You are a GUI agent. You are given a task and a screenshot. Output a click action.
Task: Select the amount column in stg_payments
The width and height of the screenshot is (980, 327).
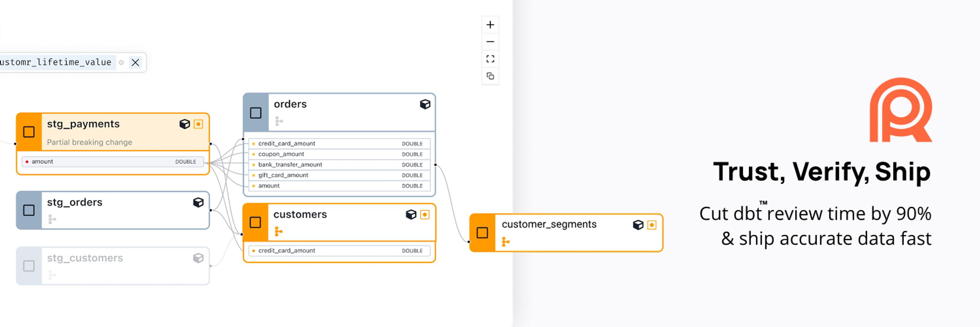tap(113, 162)
